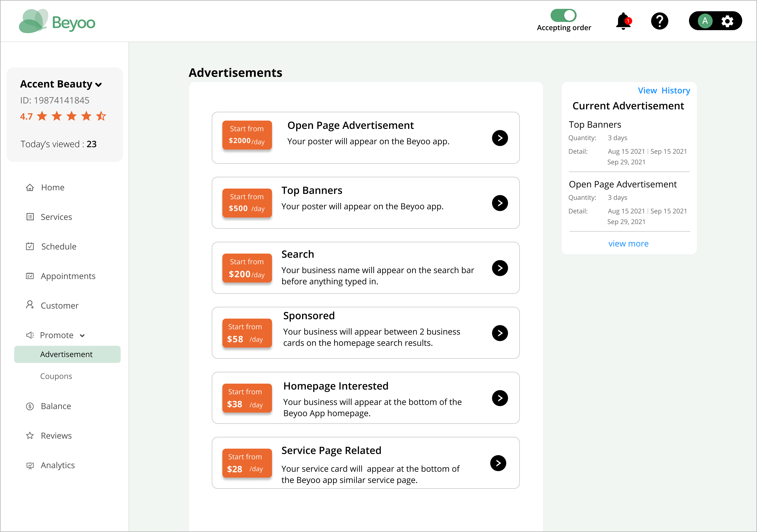Open arrow for Service Page Related card

498,463
